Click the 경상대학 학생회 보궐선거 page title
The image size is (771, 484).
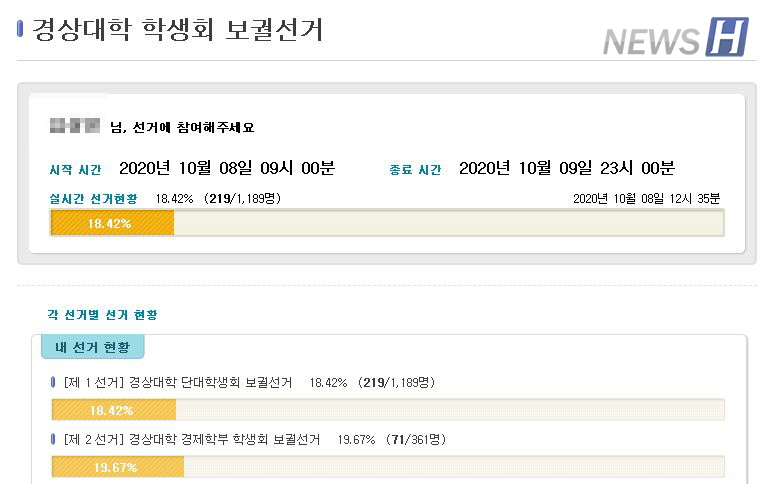[x=178, y=29]
